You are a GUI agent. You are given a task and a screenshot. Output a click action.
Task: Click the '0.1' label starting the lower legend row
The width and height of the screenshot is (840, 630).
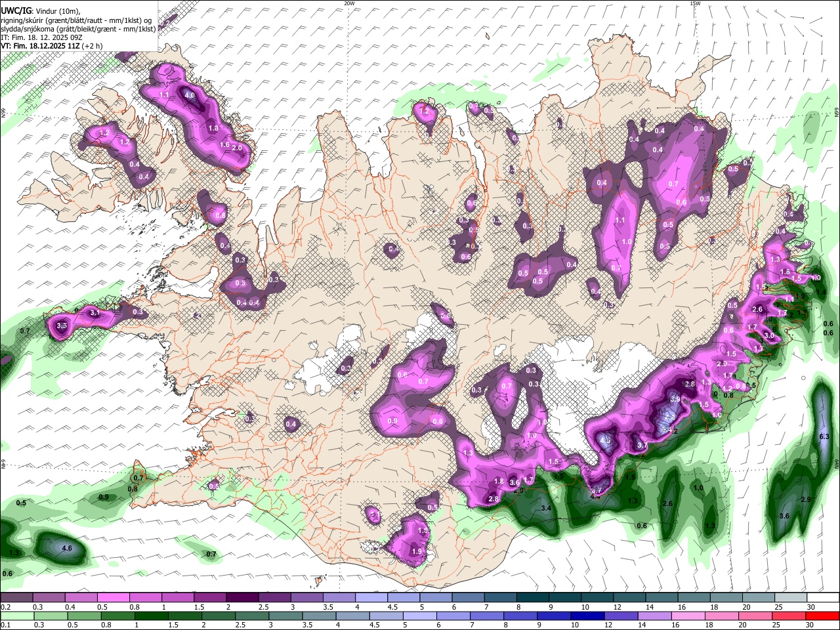click(x=5, y=625)
